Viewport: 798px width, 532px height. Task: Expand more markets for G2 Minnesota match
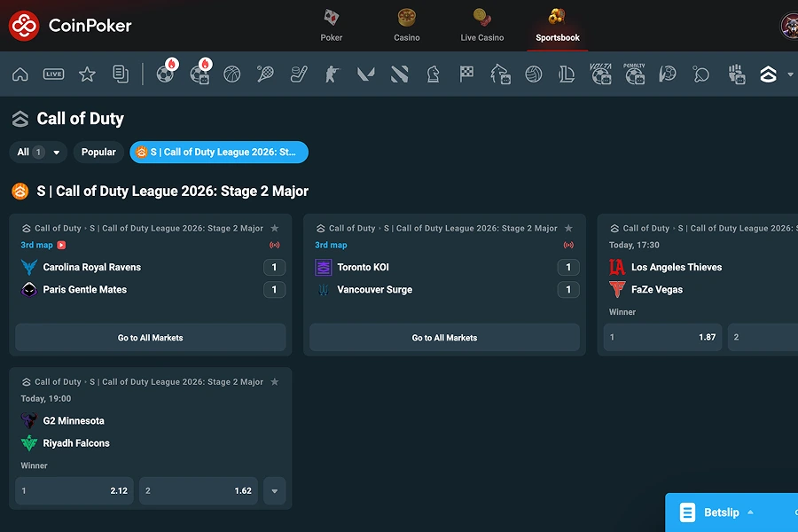pyautogui.click(x=275, y=491)
